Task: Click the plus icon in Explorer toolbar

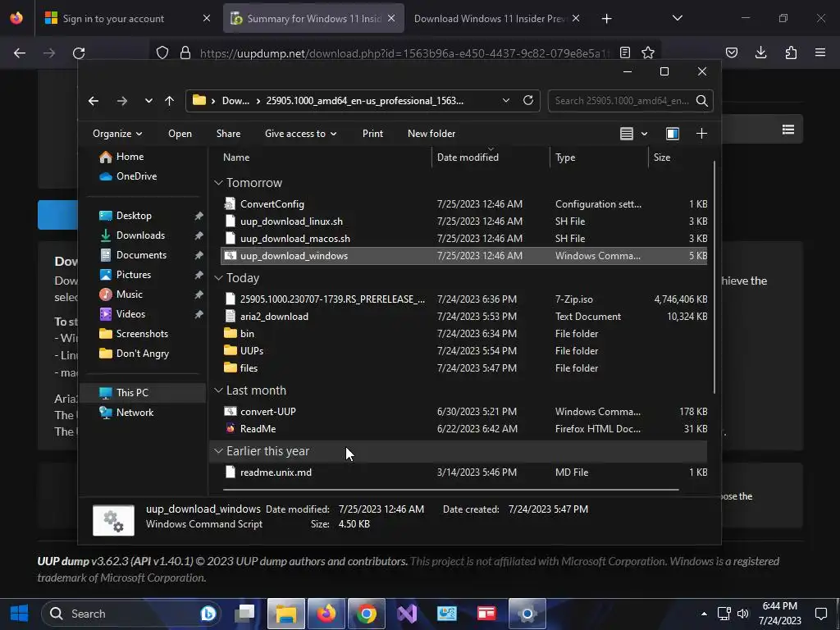Action: point(701,134)
